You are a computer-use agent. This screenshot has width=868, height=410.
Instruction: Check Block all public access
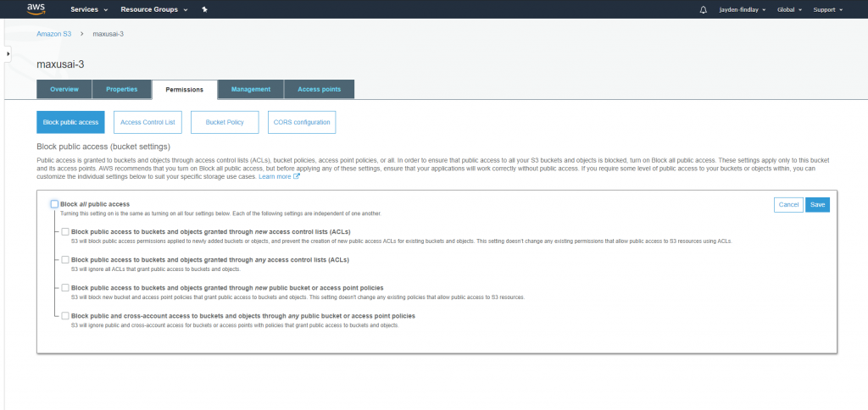coord(54,204)
